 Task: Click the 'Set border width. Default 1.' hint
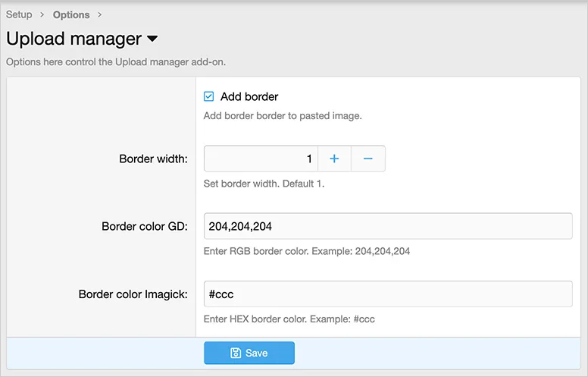pos(264,184)
